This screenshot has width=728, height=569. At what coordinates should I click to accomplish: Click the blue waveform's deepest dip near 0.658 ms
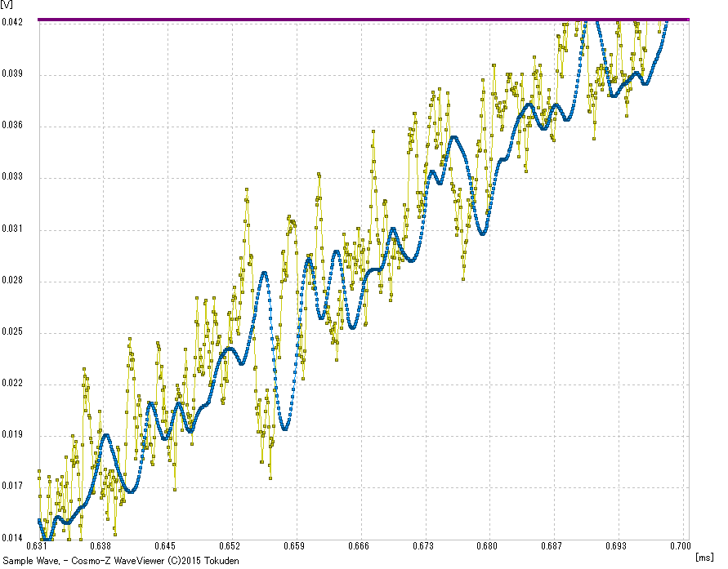(x=284, y=428)
